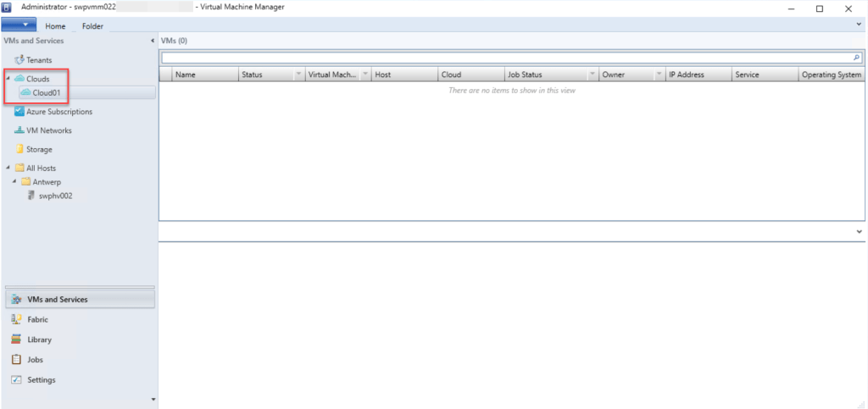Image resolution: width=868 pixels, height=409 pixels.
Task: Switch to the Home ribbon tab
Action: (55, 26)
